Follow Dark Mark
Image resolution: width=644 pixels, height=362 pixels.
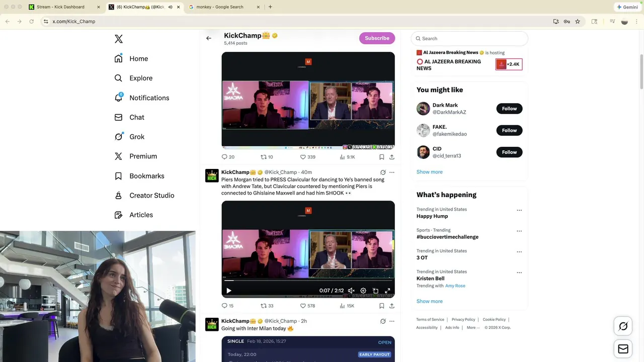(509, 109)
